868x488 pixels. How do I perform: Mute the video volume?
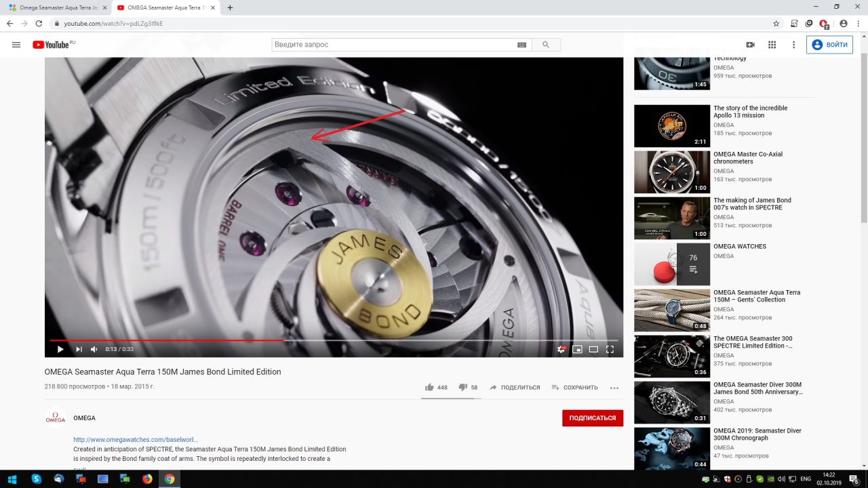coord(94,349)
